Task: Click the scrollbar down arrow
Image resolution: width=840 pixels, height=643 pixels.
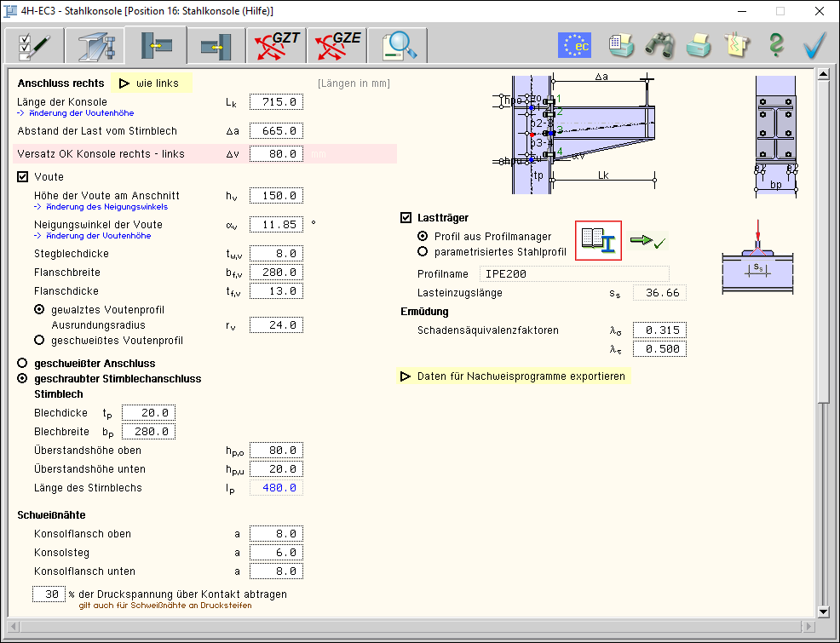Action: [x=823, y=611]
